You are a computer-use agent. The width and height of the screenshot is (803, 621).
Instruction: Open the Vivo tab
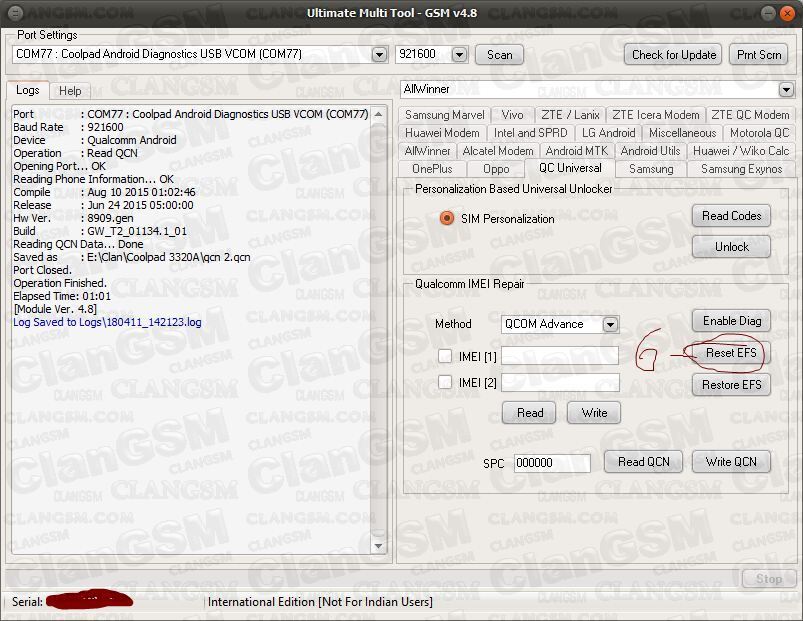tap(512, 115)
